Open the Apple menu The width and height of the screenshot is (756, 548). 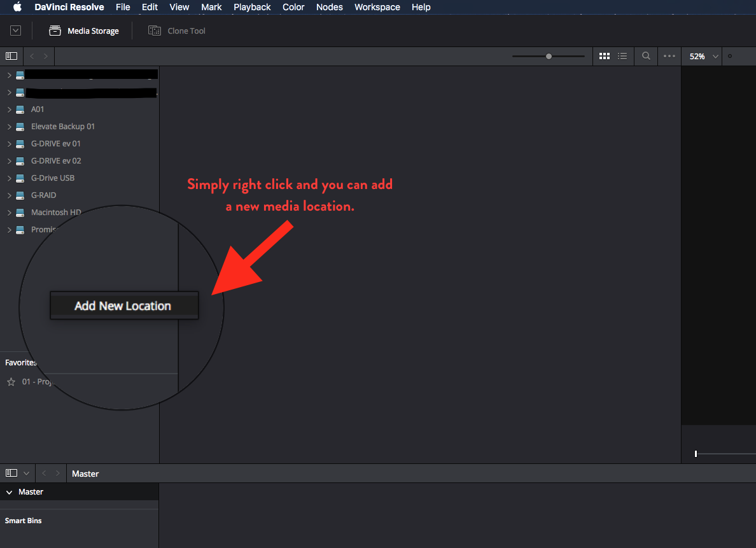tap(17, 7)
